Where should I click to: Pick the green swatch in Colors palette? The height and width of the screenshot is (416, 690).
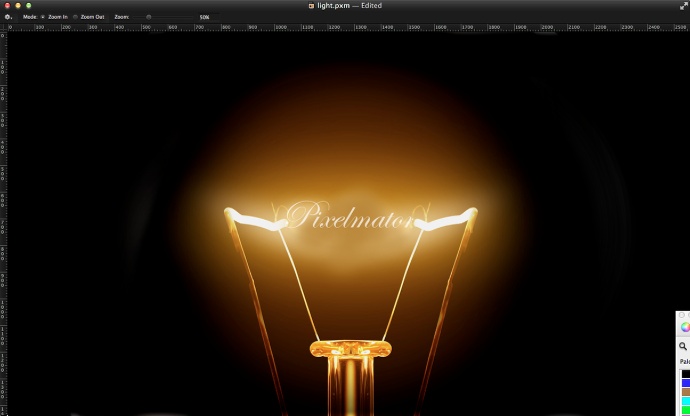686,411
